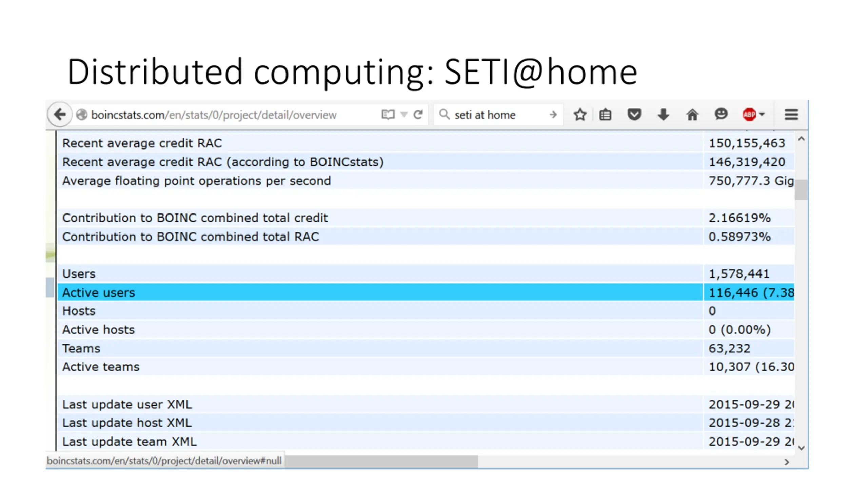Open Reader View book icon

(x=388, y=115)
